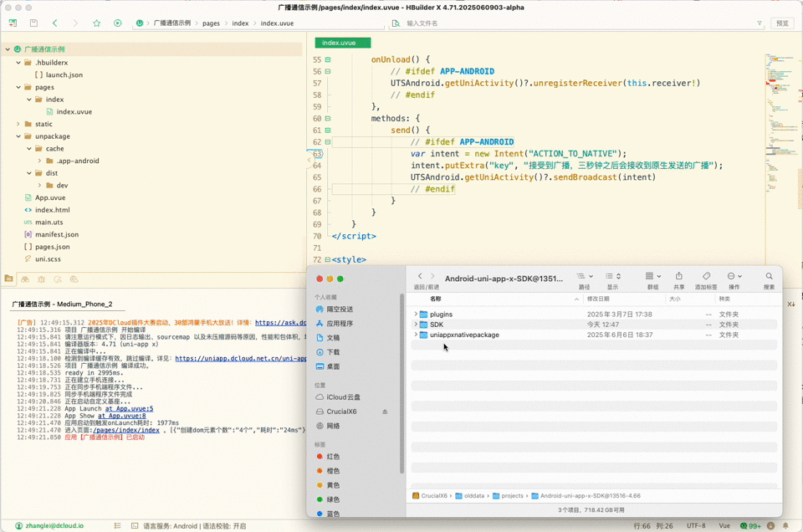The image size is (803, 532).
Task: Toggle code fold at line 60 methods
Action: (x=328, y=118)
